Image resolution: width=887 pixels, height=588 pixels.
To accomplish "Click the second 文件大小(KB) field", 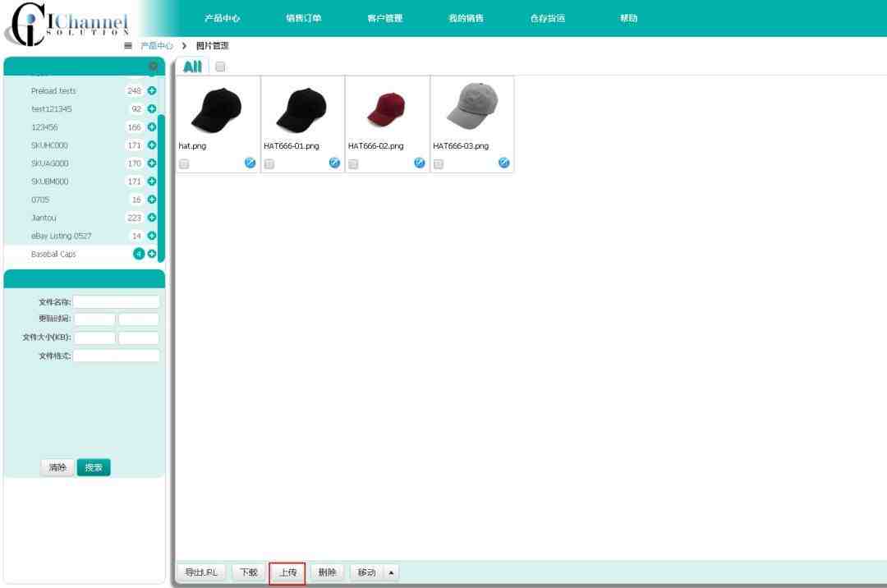I will (x=139, y=338).
